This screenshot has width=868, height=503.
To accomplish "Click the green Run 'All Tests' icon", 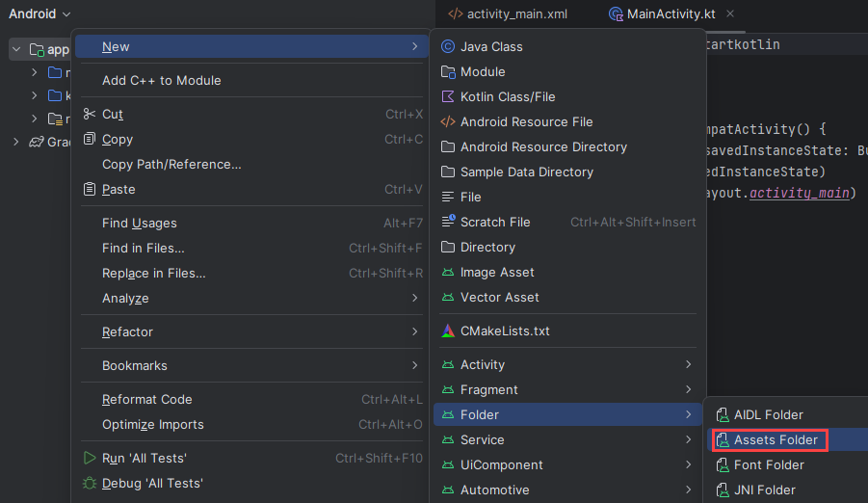I will 90,458.
